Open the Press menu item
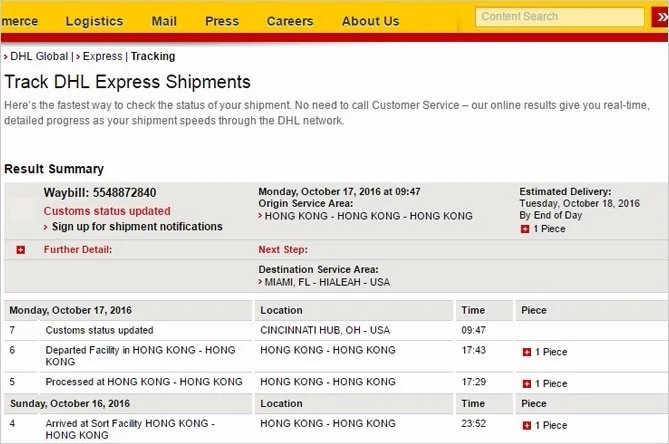This screenshot has height=444, width=669. tap(222, 21)
